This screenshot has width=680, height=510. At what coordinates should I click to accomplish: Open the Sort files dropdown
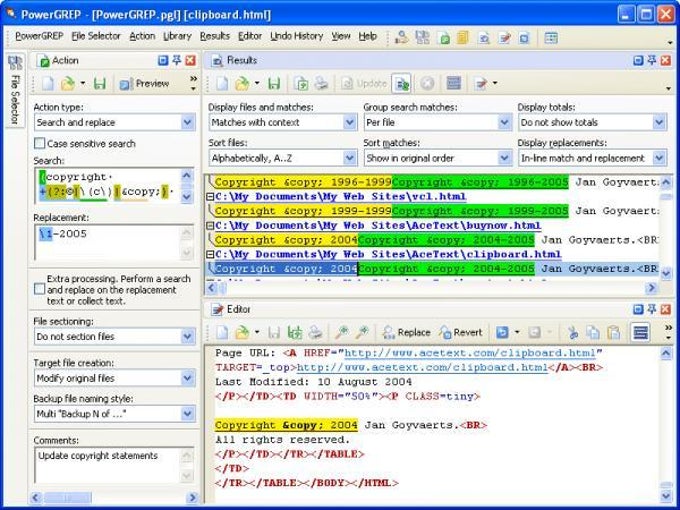click(x=350, y=158)
